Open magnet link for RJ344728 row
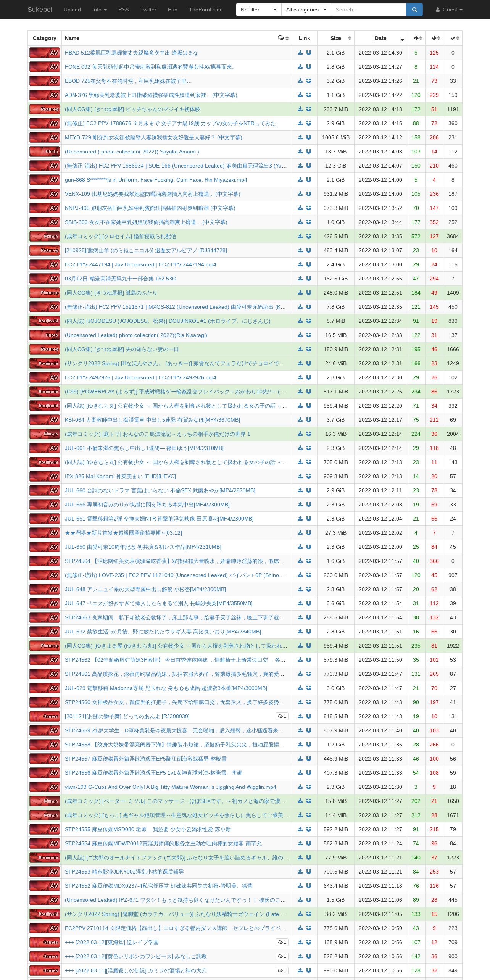490x980 pixels. (x=309, y=250)
